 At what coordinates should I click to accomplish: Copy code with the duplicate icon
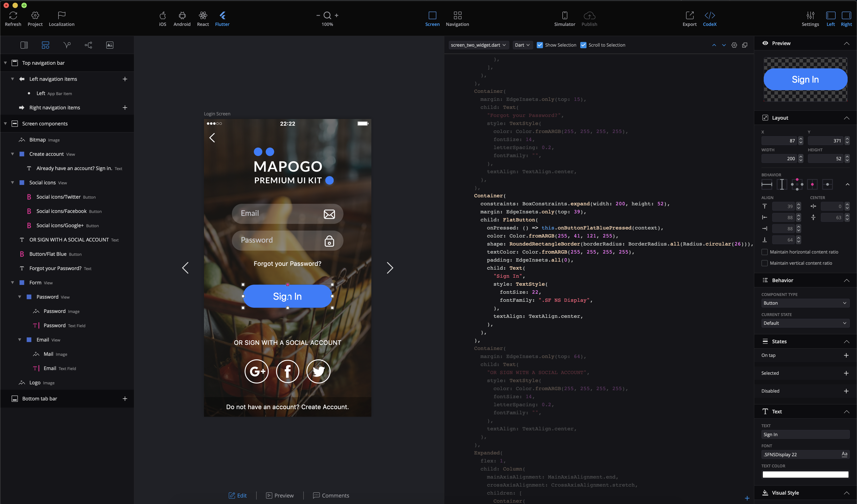click(745, 45)
